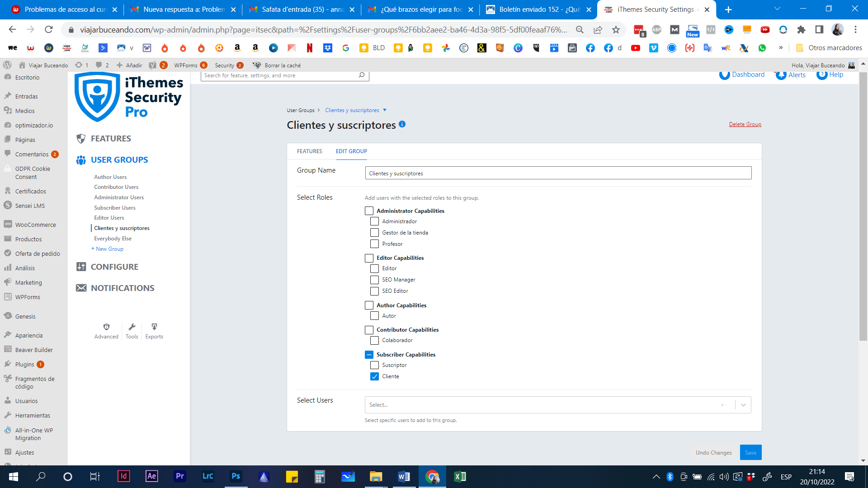Check Gestor de la tienda checkbox
868x488 pixels.
pyautogui.click(x=375, y=233)
